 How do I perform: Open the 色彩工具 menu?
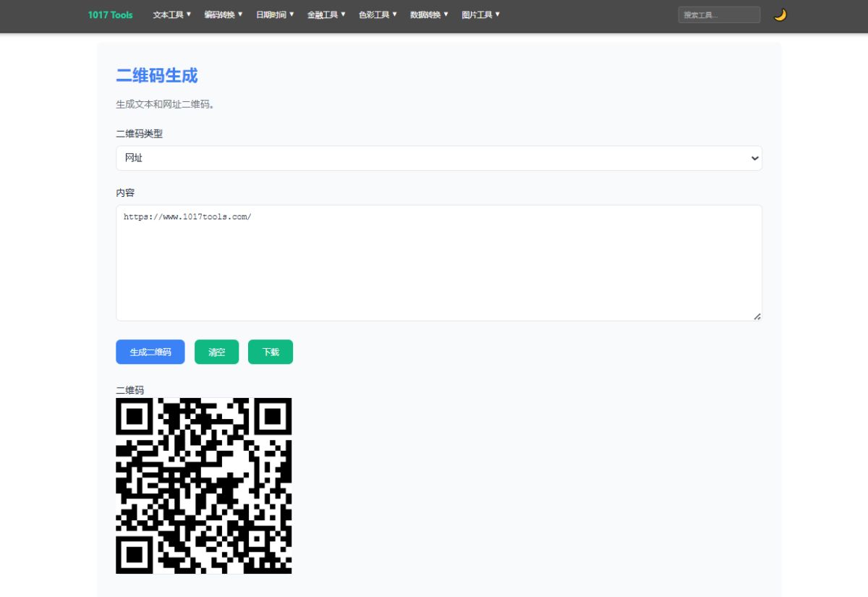pyautogui.click(x=375, y=14)
